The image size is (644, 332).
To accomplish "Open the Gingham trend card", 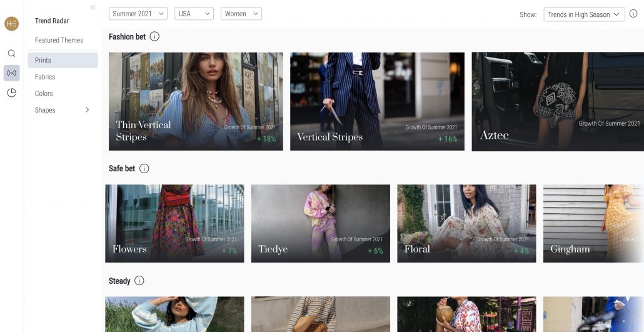I will (x=593, y=224).
